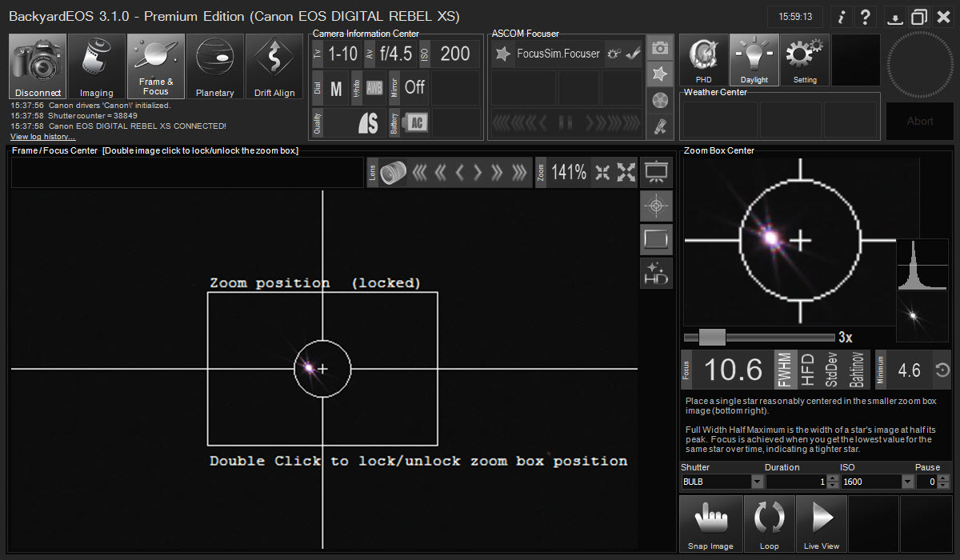Switch to Planetary mode

point(215,66)
